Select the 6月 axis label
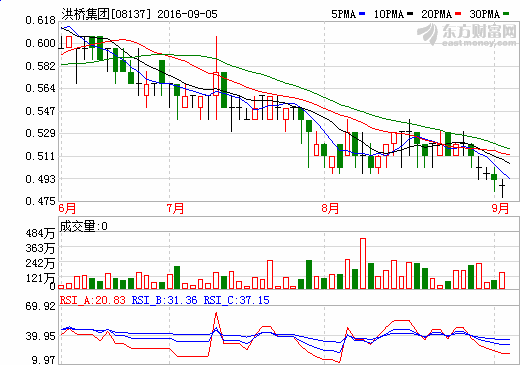This screenshot has width=520, height=365. [x=67, y=208]
